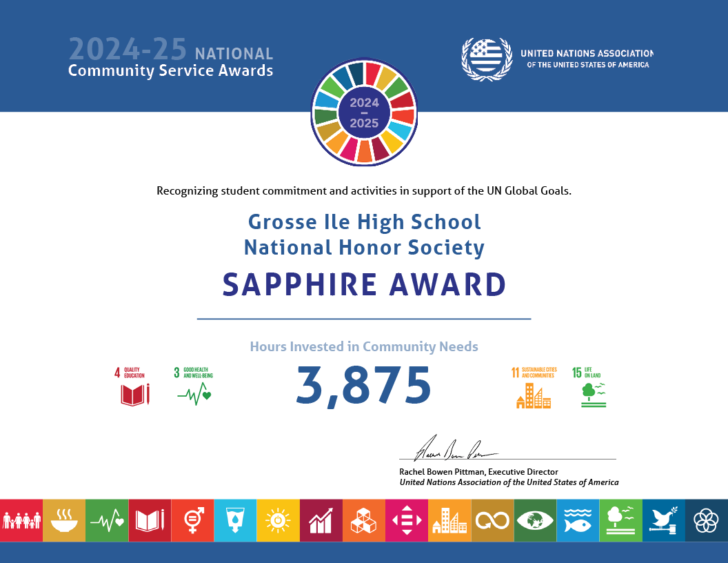Click the 2024 – 2025 wheel center
The height and width of the screenshot is (563, 728).
tap(364, 112)
